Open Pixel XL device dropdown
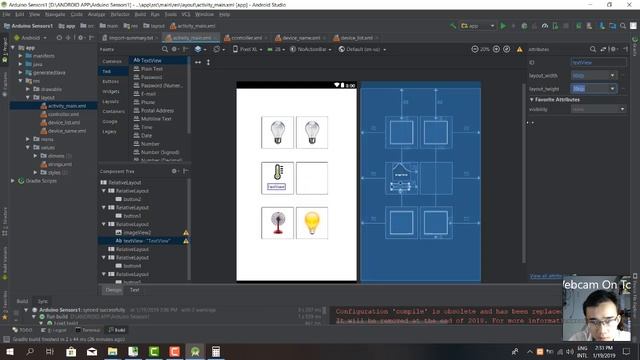640x360 pixels. pyautogui.click(x=247, y=49)
